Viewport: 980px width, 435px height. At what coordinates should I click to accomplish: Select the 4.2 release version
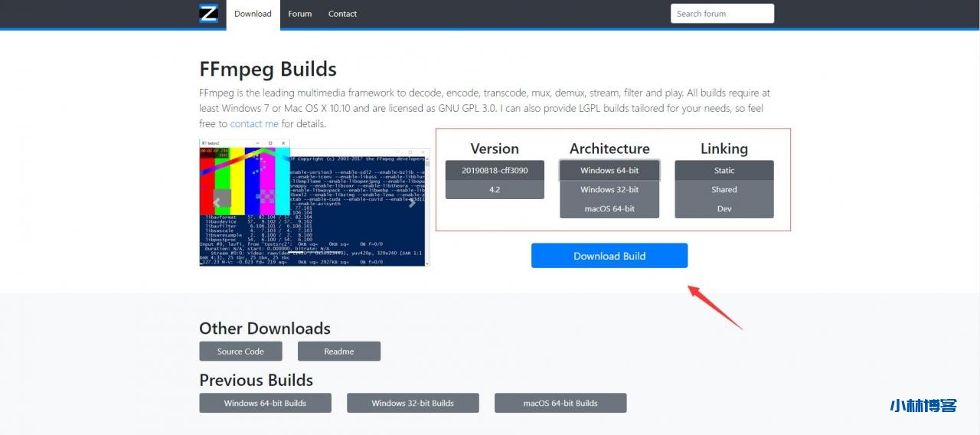point(495,189)
